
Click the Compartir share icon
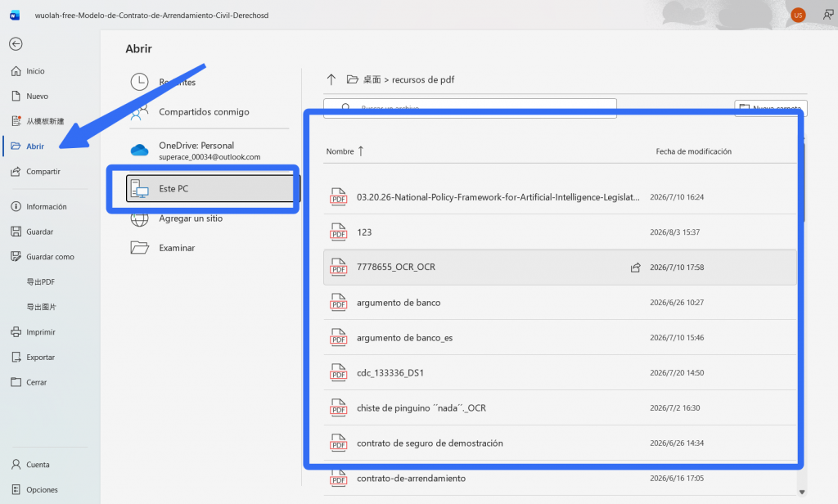16,172
